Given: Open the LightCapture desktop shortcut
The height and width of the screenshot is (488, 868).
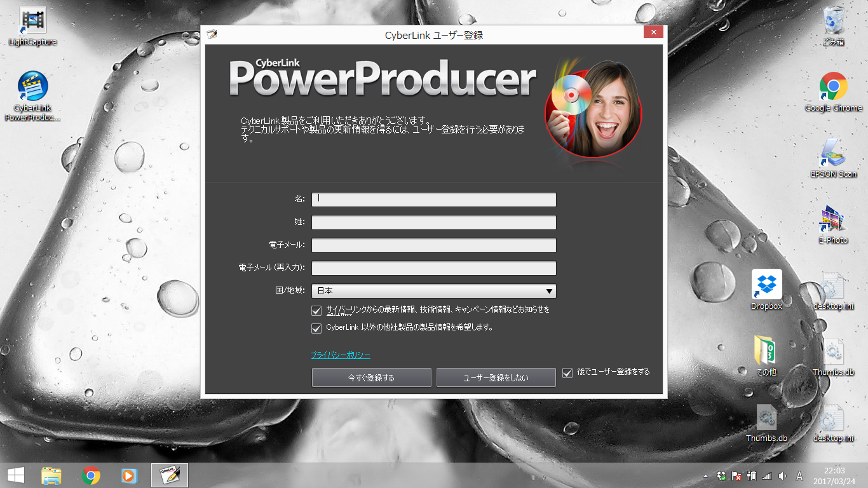Looking at the screenshot, I should click(x=32, y=27).
